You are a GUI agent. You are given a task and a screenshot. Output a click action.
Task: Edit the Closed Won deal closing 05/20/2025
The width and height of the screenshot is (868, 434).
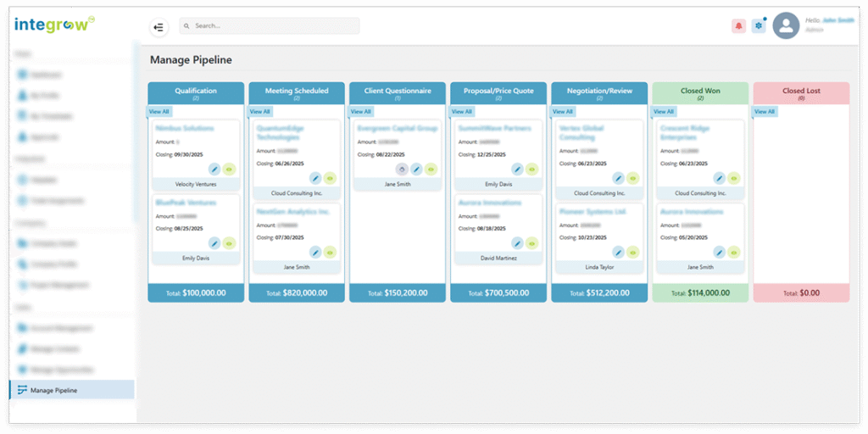pos(719,252)
